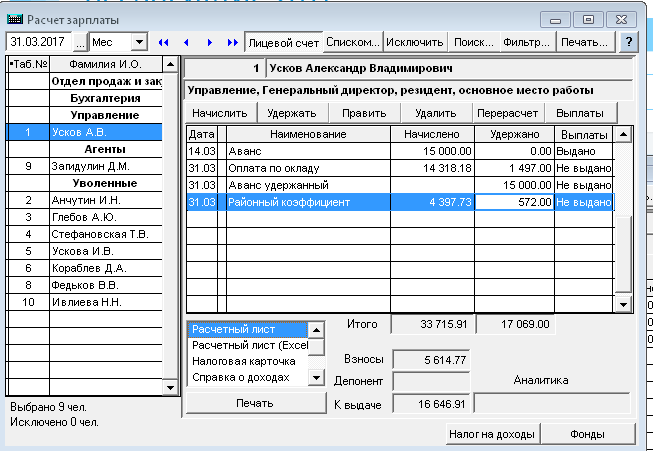The height and width of the screenshot is (451, 653).
Task: Go to next period arrow
Action: pyautogui.click(x=210, y=43)
